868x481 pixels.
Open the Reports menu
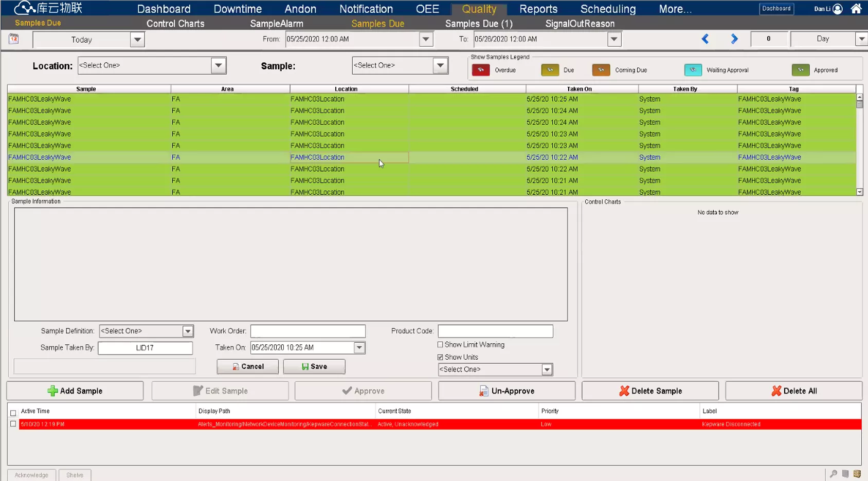pos(538,9)
